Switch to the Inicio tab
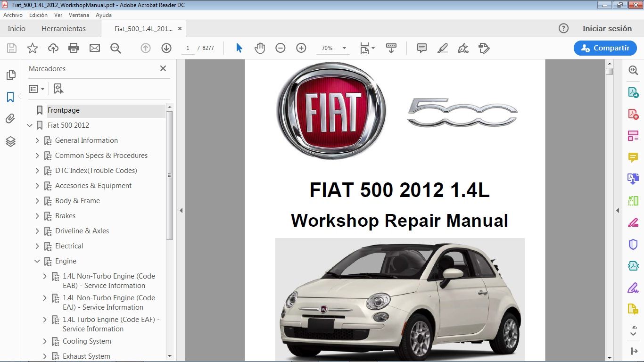This screenshot has height=362, width=644. coord(17,29)
